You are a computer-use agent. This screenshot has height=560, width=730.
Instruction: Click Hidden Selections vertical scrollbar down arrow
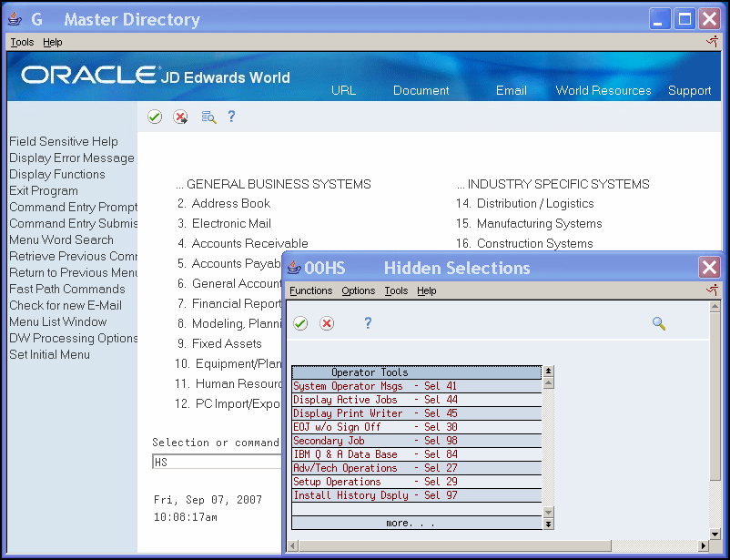pos(715,534)
